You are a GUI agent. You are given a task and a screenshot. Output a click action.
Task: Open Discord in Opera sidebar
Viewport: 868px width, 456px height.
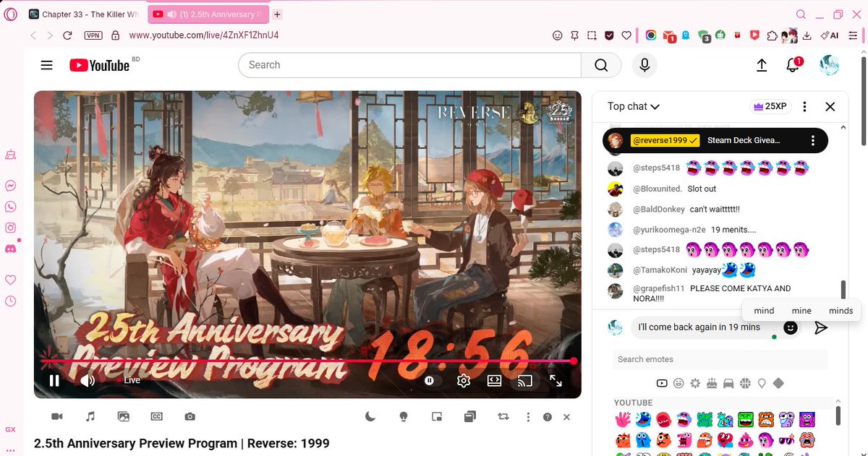point(10,249)
